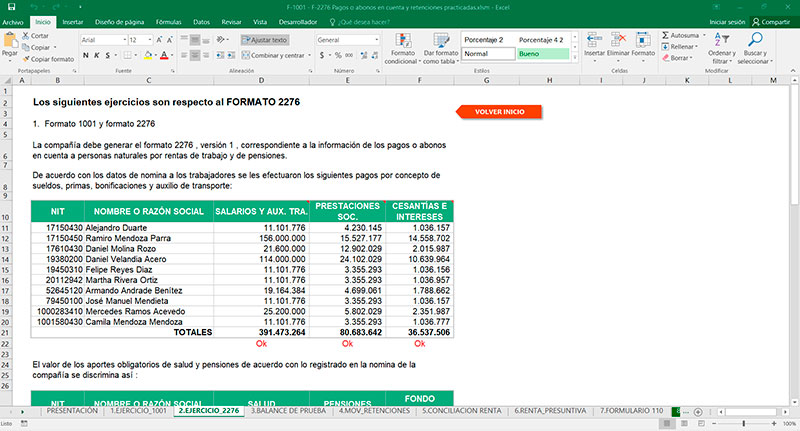Viewport: 800px width, 431px height.
Task: Increase decimal places
Action: click(x=364, y=55)
